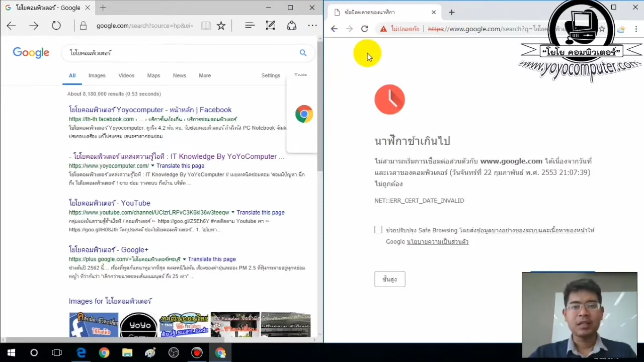Reload the clock error page in Chrome
Screen dimensions: 644x362
click(x=364, y=29)
